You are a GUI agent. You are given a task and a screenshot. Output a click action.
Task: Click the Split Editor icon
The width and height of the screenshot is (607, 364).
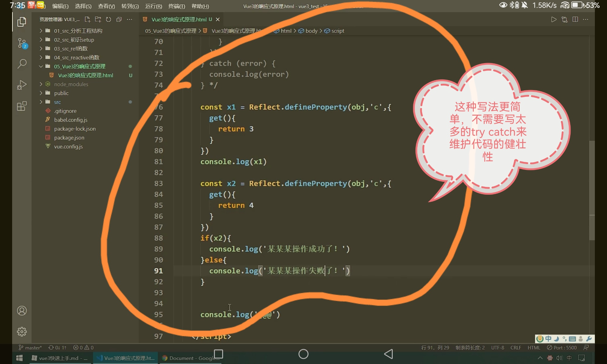(575, 19)
